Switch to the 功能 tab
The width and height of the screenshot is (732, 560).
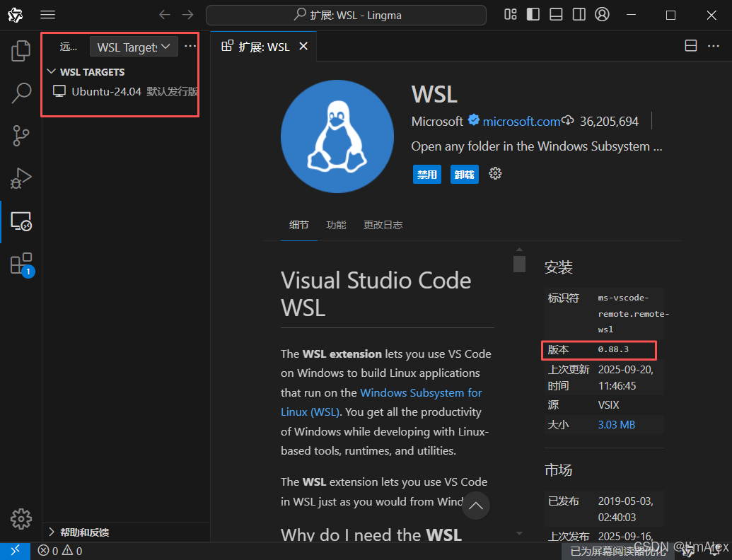336,225
